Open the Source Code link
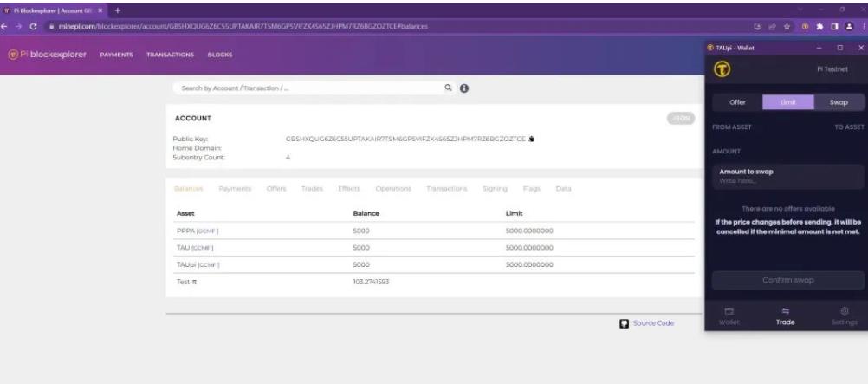The height and width of the screenshot is (384, 868). pyautogui.click(x=646, y=323)
